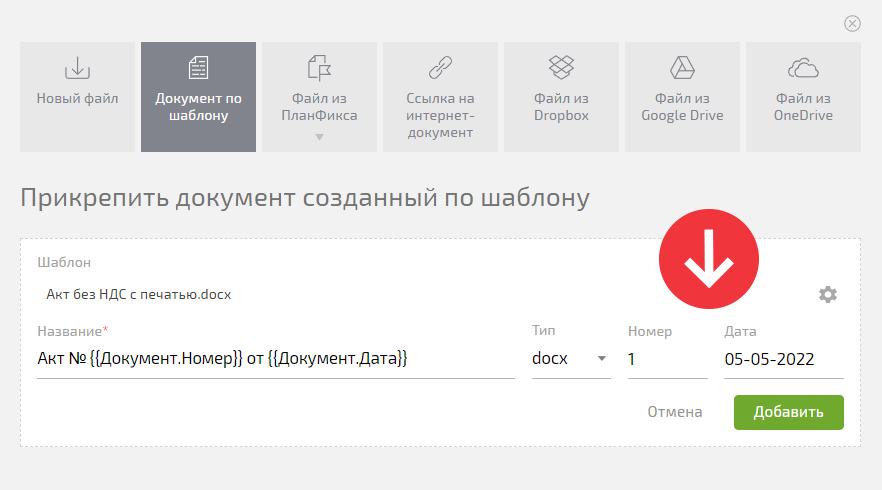Select the Файл из Dropbox tab
The image size is (882, 490).
pos(561,97)
